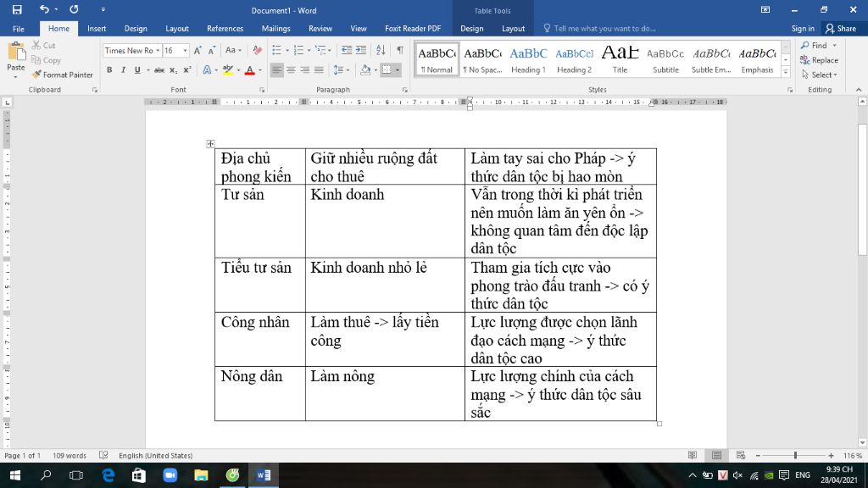The width and height of the screenshot is (868, 488).
Task: Open Select dropdown in Editing group
Action: tap(820, 75)
